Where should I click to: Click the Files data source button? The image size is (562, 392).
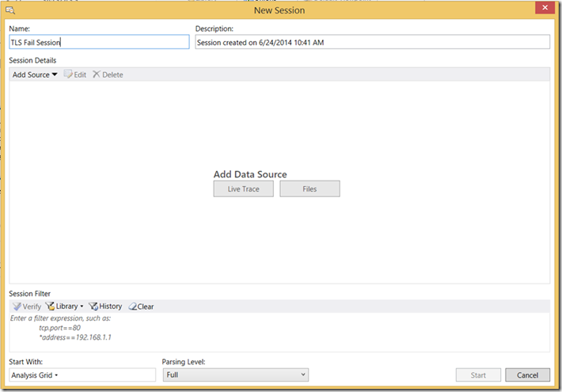coord(309,188)
